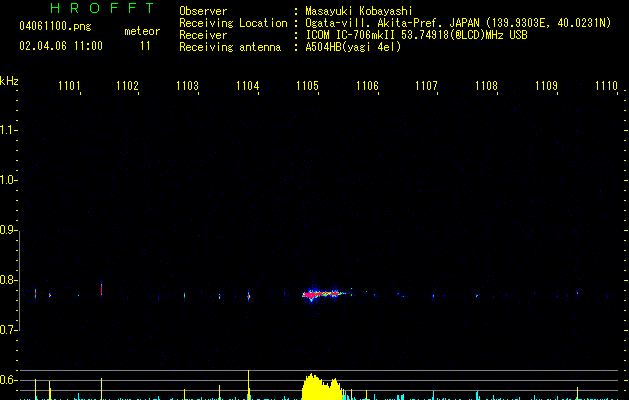
Task: Click the 0.9 kHz frequency label
Action: (x=7, y=230)
